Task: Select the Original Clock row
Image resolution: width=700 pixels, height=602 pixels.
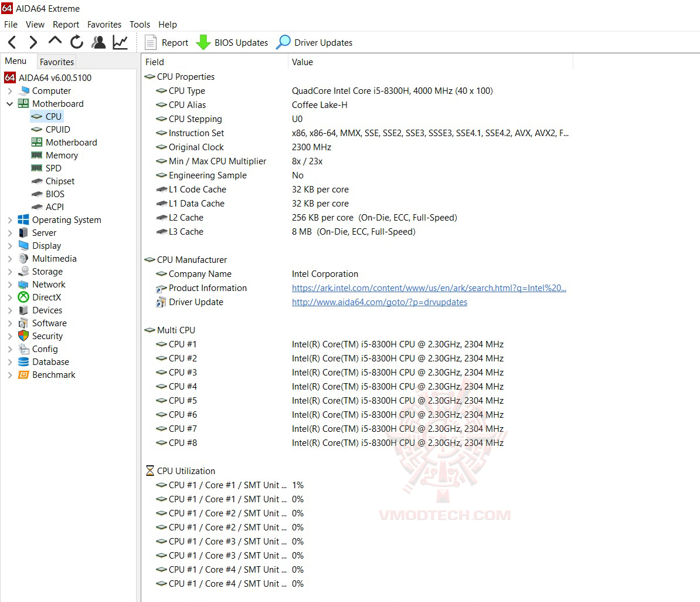Action: (x=357, y=147)
